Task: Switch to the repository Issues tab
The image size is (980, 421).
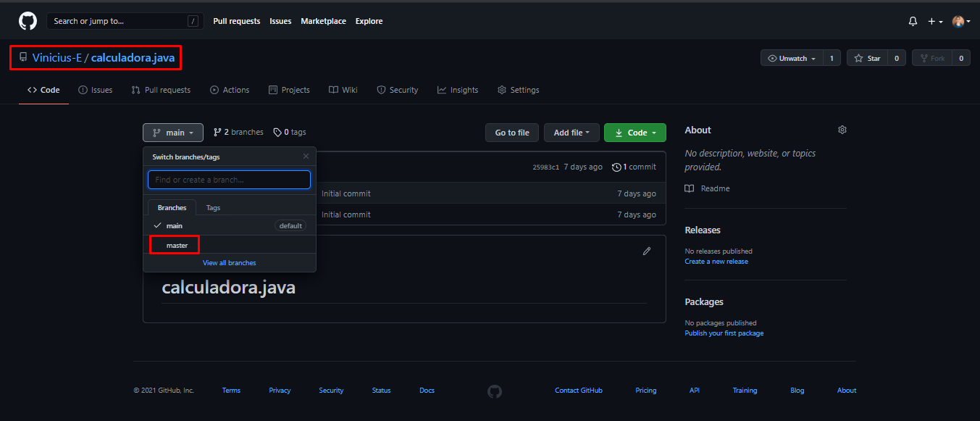Action: tap(96, 90)
